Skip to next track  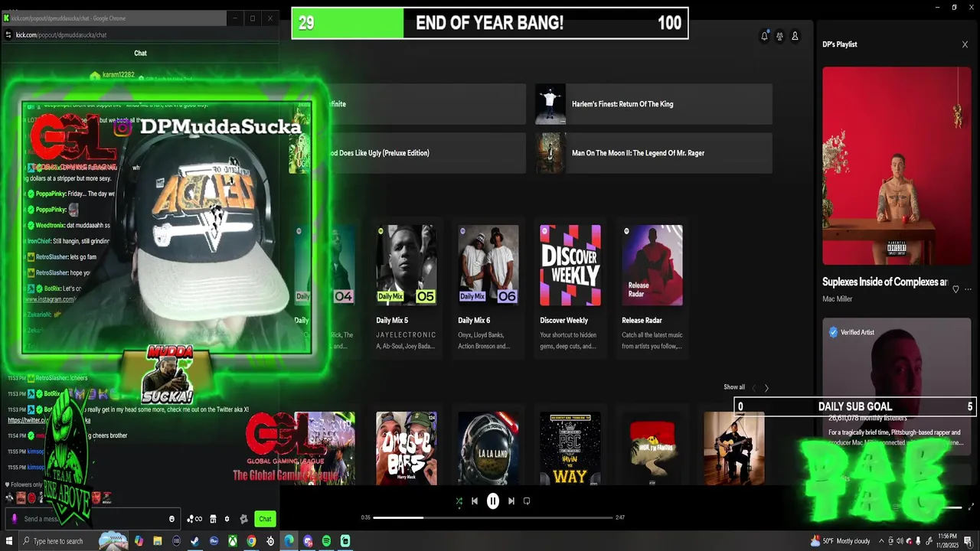[x=511, y=501]
